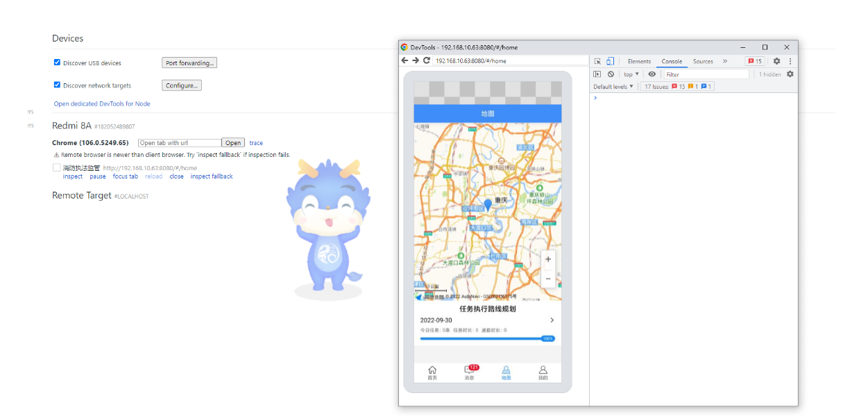The height and width of the screenshot is (416, 868).
Task: Select the 地图 map tab in app
Action: [506, 373]
